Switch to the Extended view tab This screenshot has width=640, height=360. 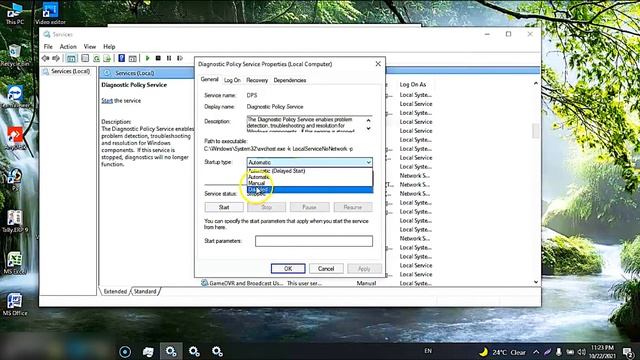click(x=115, y=291)
